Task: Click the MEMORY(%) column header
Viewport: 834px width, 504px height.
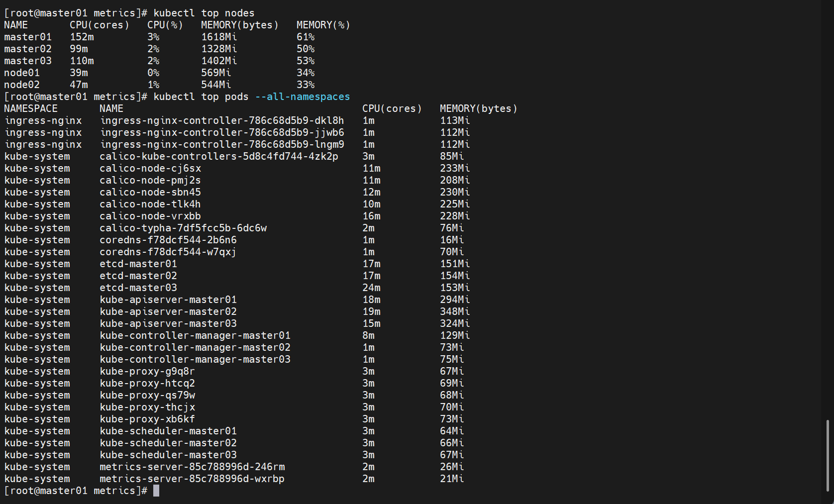Action: (x=323, y=25)
